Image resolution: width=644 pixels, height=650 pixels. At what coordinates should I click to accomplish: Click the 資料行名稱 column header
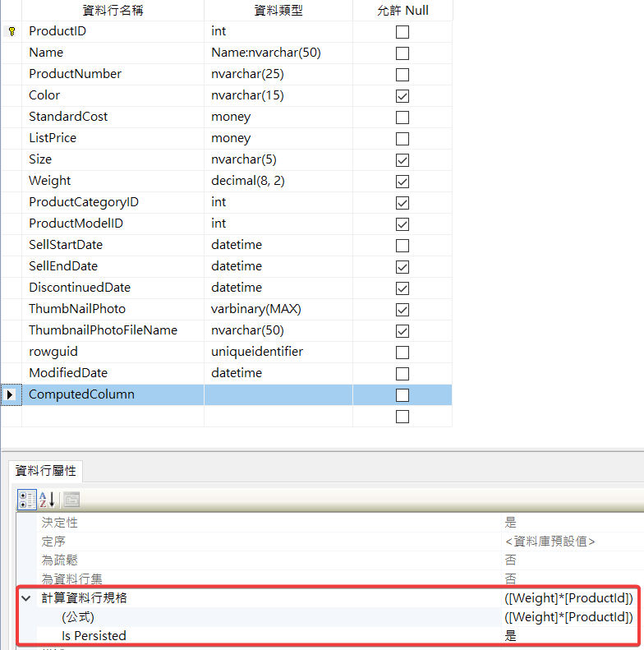113,11
